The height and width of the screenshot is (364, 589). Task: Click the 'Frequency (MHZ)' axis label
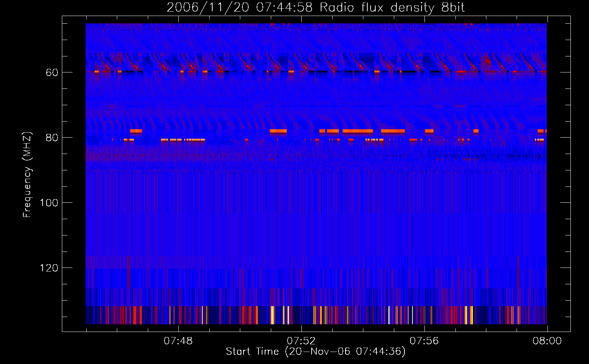point(27,174)
